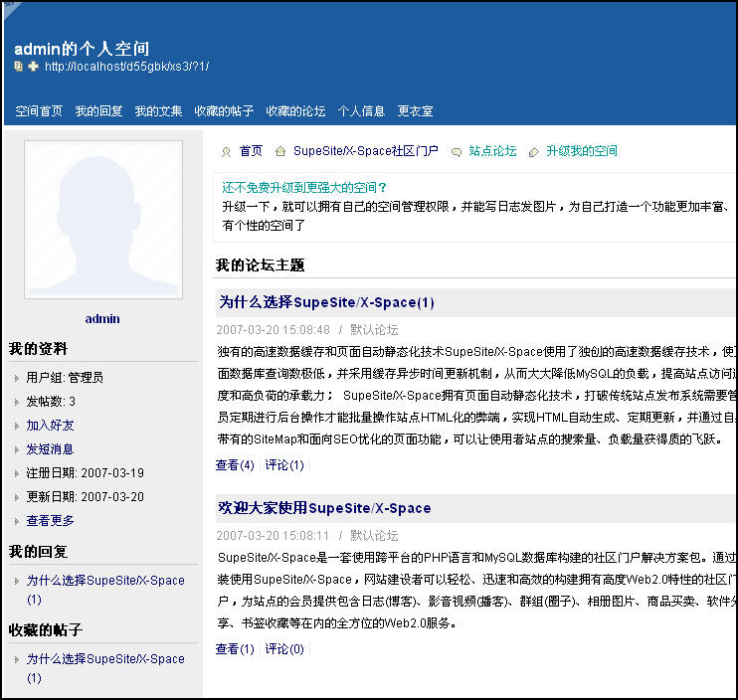Click the 用户组: 管理员 text
This screenshot has height=700, width=738.
click(65, 377)
